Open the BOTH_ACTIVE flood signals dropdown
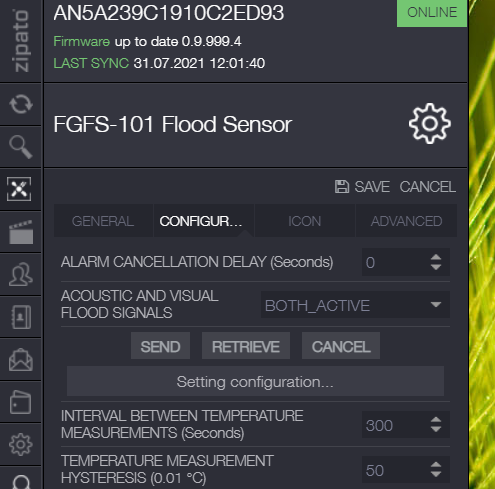Screen dimensions: 495x489 pos(355,305)
